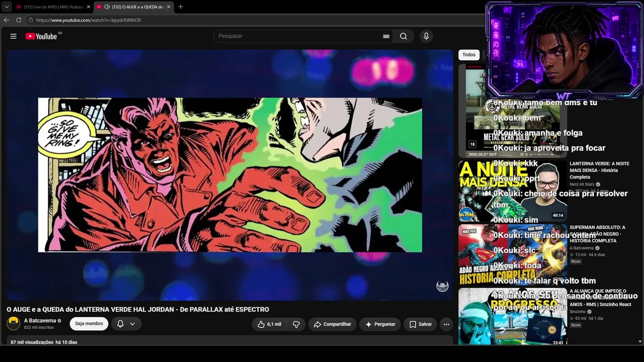
Task: Mute the tab via its speaker icon
Action: 107,7
